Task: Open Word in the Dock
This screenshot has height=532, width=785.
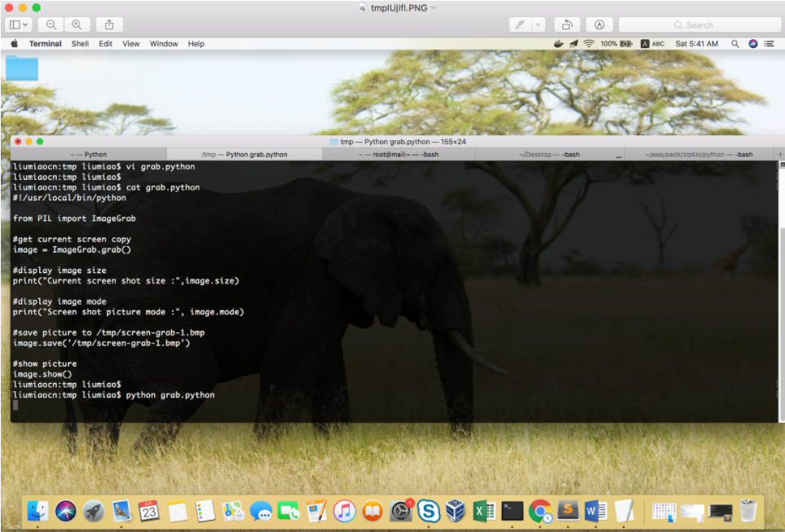Action: pos(595,511)
